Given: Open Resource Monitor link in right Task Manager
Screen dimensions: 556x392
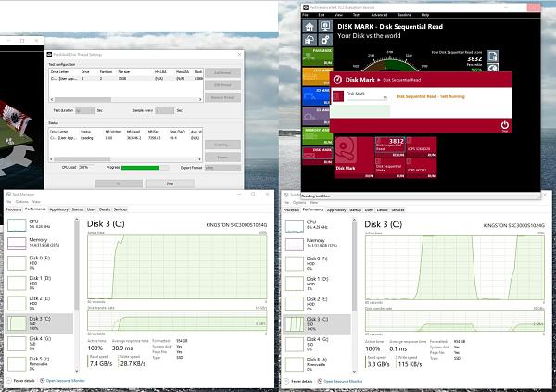Looking at the screenshot, I should pos(343,381).
